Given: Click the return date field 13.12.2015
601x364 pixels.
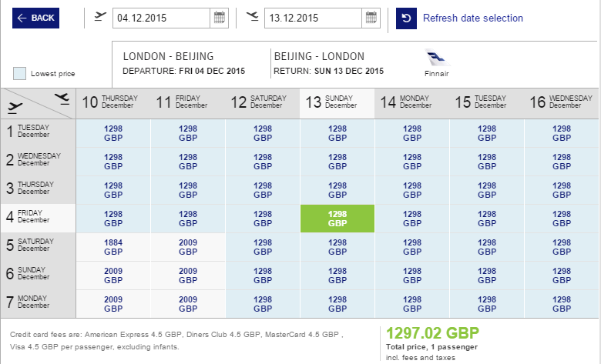Looking at the screenshot, I should click(313, 18).
